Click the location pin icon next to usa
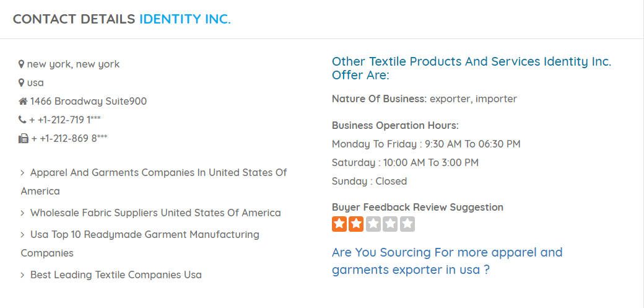Screen dimensions: 644x308 point(22,83)
